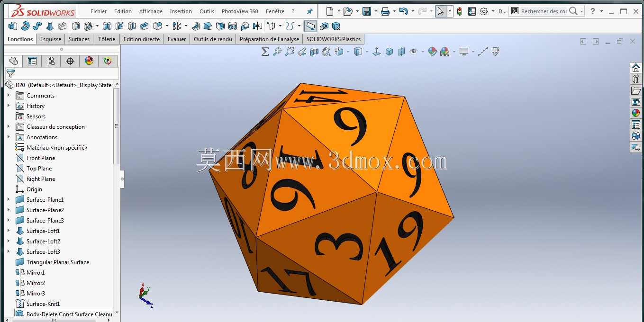The height and width of the screenshot is (322, 644).
Task: Expand the Surface-Loft2 feature
Action: [x=8, y=241]
